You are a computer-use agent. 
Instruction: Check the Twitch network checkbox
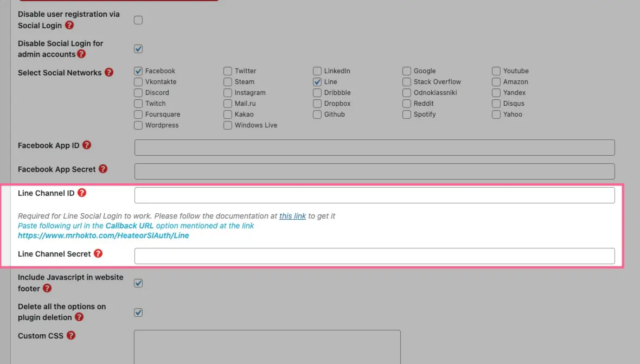point(138,104)
